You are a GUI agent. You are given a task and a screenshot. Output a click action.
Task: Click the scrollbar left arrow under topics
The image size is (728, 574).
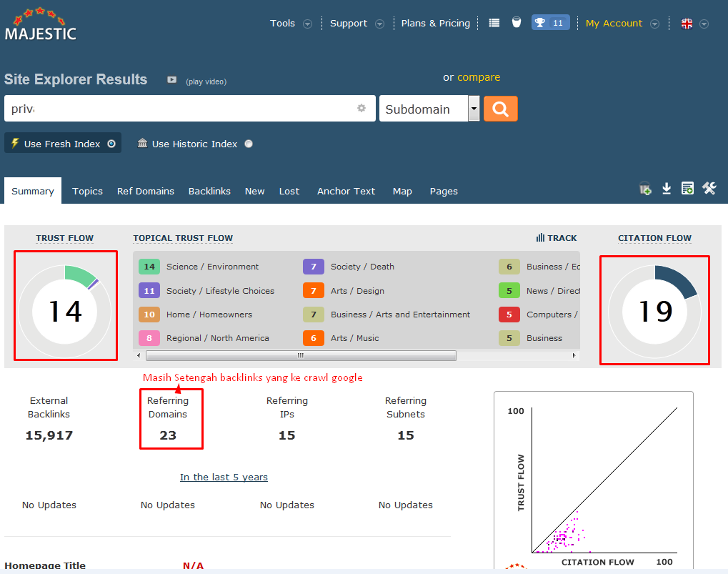pyautogui.click(x=139, y=356)
